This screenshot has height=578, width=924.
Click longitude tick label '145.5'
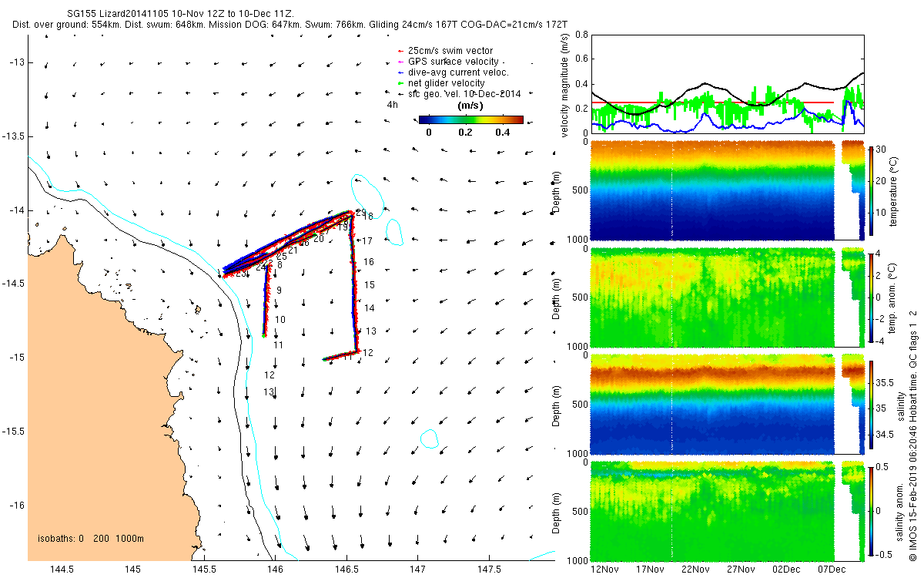coord(204,570)
